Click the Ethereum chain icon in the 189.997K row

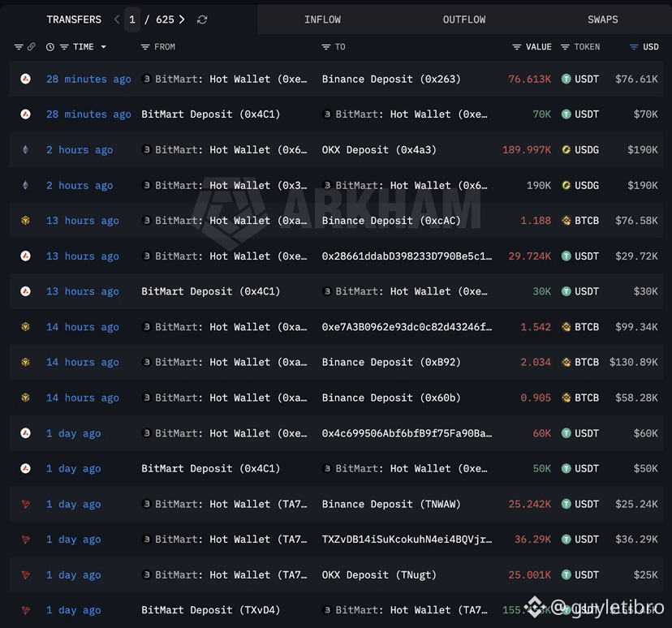[26, 149]
